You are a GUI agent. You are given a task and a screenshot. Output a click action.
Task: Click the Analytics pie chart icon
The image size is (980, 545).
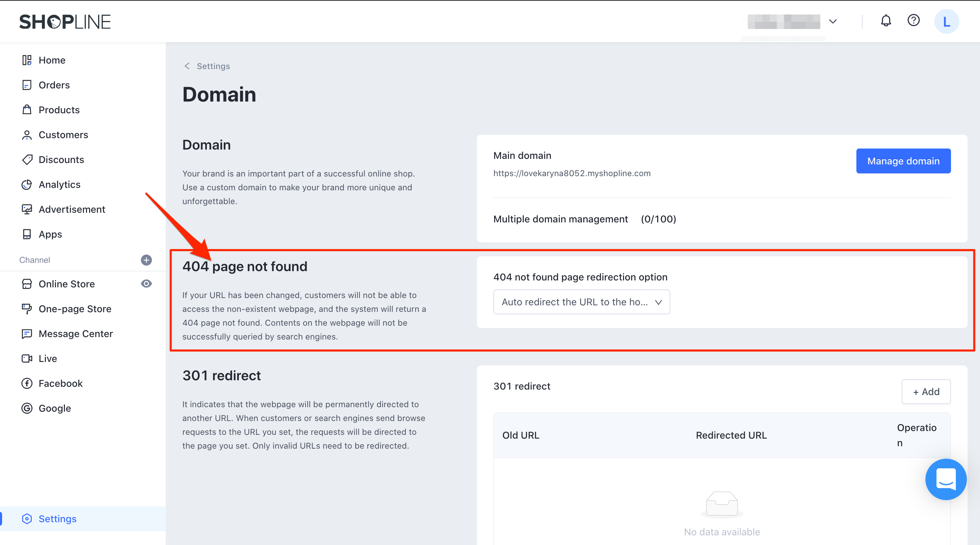[x=27, y=184]
